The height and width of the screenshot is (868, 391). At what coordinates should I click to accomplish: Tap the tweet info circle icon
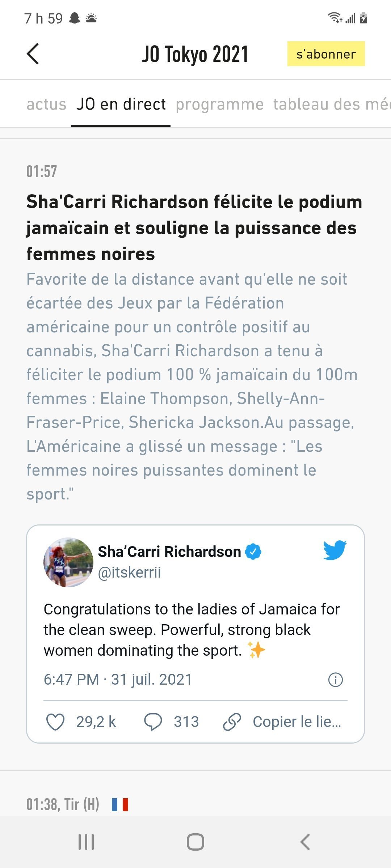(x=335, y=680)
